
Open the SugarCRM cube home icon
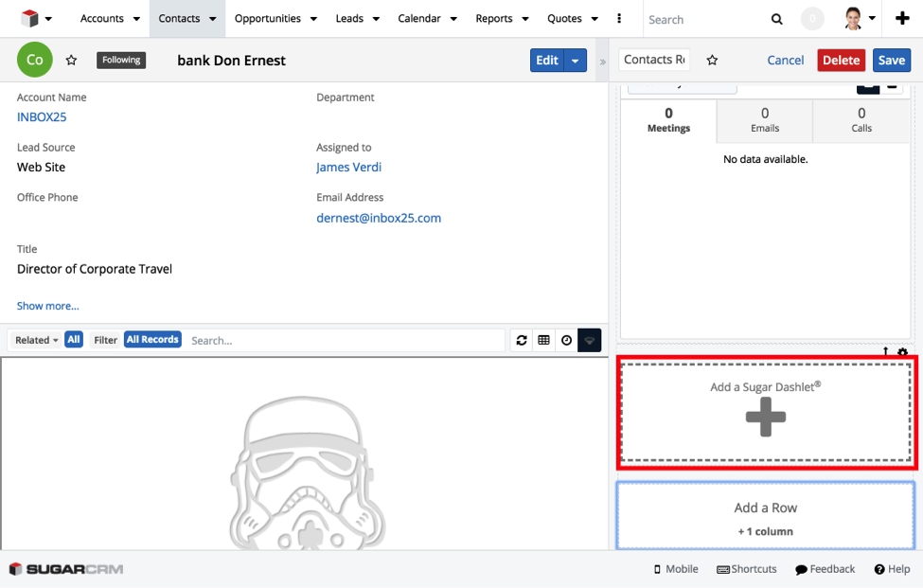point(28,19)
